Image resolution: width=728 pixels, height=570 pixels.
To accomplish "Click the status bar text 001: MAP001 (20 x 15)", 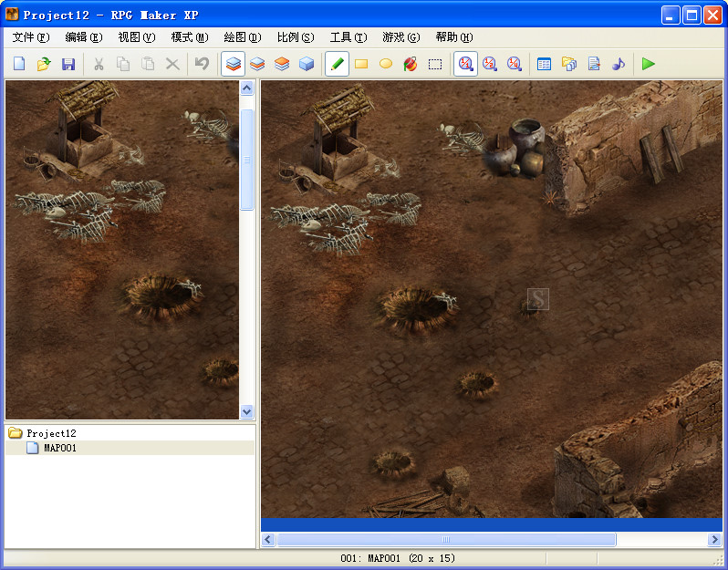I will 398,558.
